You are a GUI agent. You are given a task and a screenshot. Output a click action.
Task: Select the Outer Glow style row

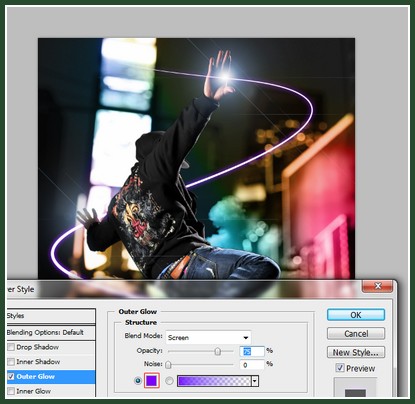pyautogui.click(x=51, y=377)
